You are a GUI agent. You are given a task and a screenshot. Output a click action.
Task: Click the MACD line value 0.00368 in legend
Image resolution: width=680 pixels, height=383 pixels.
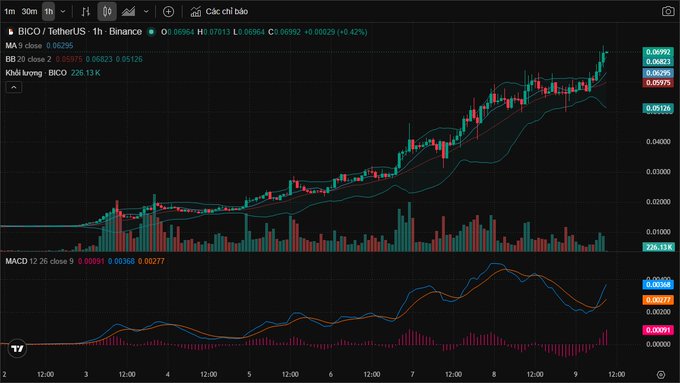tap(121, 261)
